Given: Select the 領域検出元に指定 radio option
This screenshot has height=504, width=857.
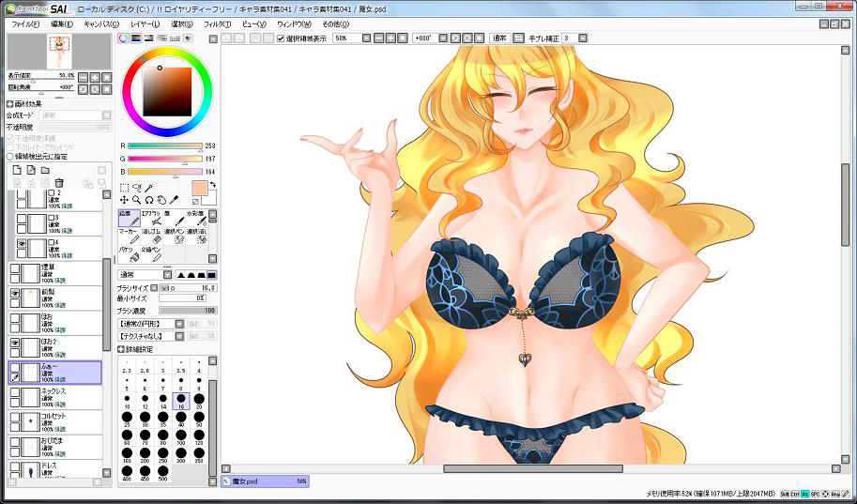Looking at the screenshot, I should click(x=10, y=157).
